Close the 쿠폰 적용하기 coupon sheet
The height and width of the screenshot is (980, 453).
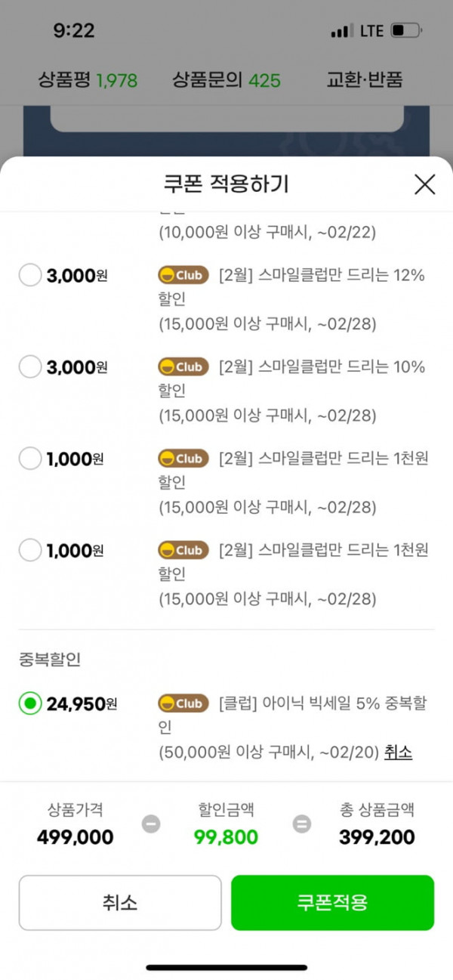(x=425, y=184)
